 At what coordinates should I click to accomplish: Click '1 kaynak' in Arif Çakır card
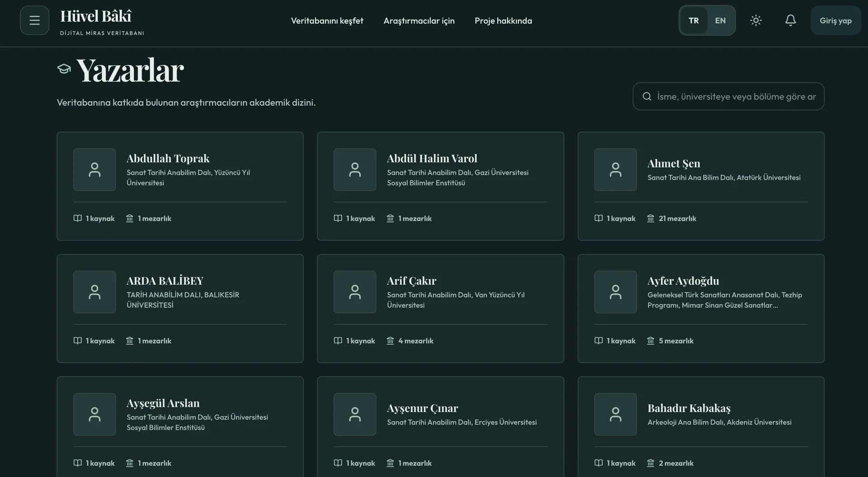[x=360, y=341]
